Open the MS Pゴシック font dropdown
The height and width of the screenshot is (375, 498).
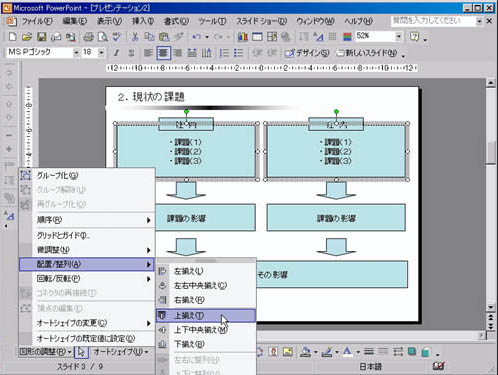pos(76,53)
